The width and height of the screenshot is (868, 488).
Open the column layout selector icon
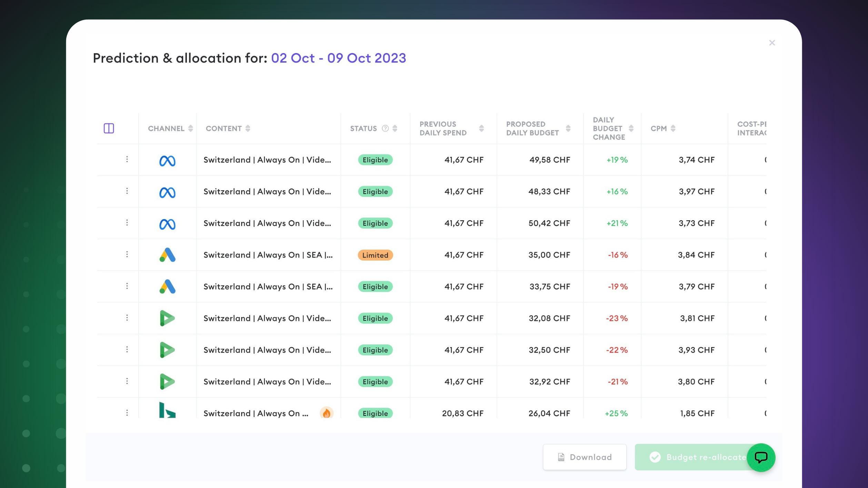click(x=109, y=128)
